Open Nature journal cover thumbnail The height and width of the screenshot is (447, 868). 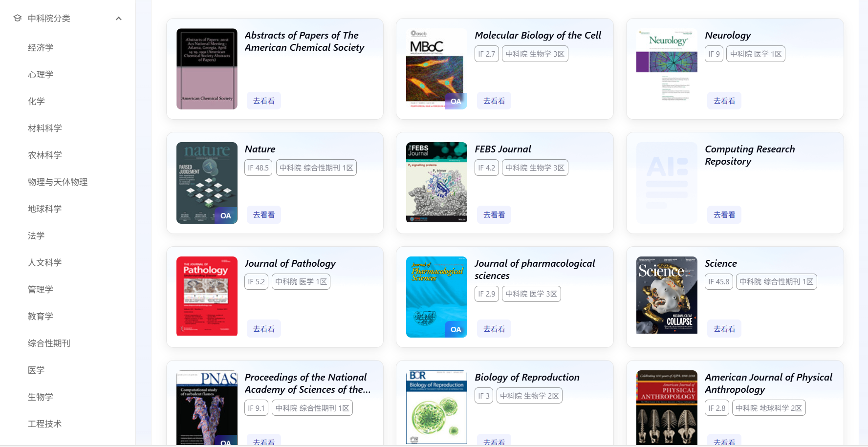207,183
